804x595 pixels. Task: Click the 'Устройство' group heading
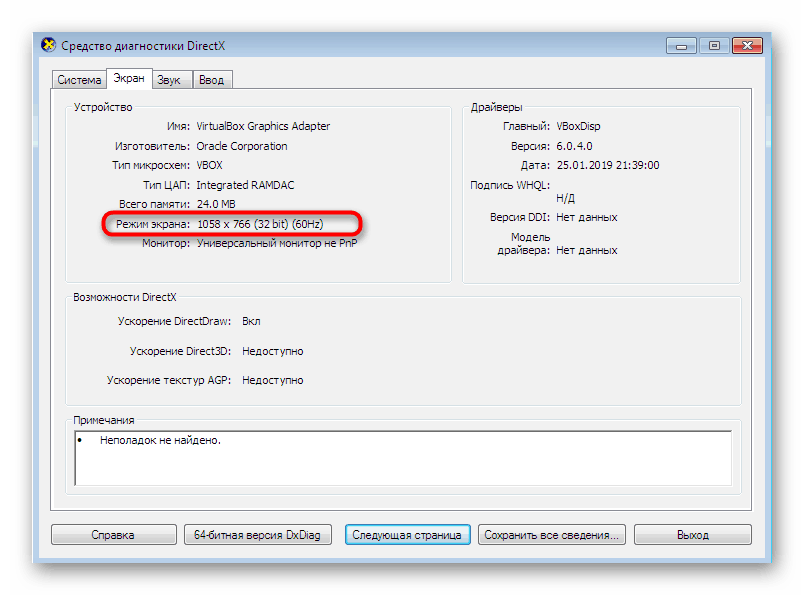click(x=103, y=107)
